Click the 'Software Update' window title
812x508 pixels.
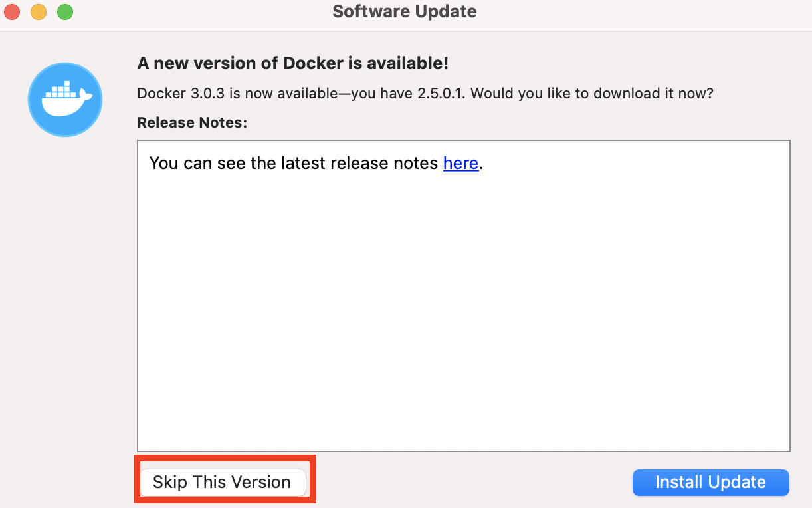(405, 12)
